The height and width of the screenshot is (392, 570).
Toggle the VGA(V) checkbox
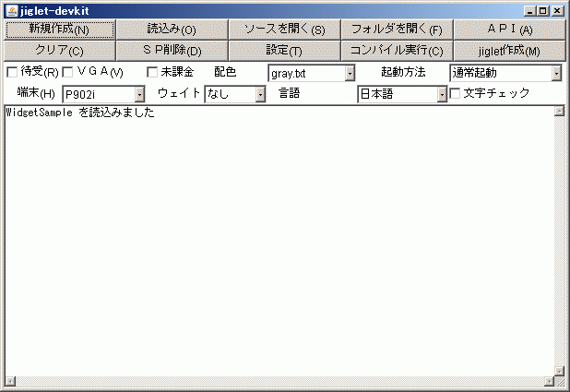tap(67, 72)
